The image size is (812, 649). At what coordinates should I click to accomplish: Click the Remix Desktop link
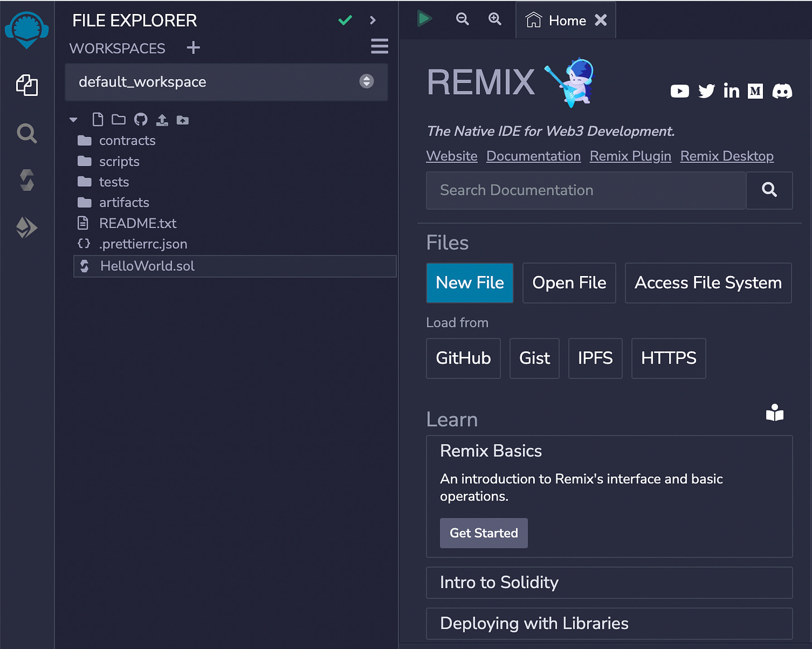tap(727, 156)
